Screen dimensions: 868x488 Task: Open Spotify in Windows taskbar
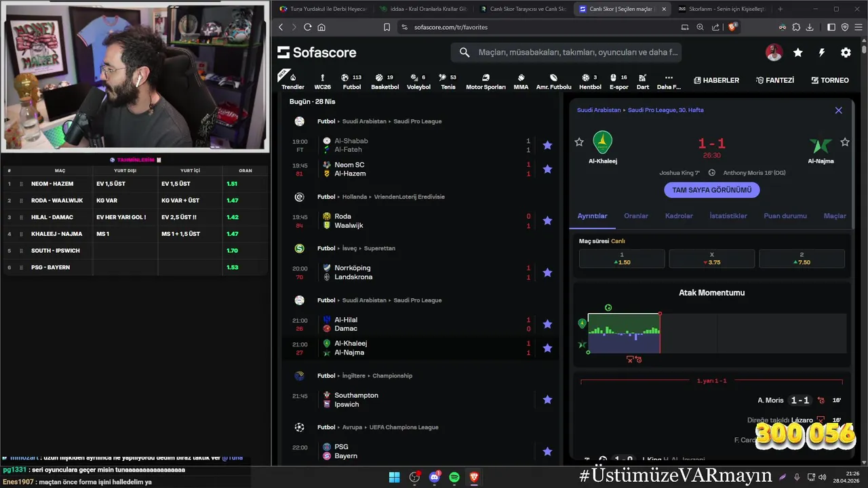[454, 477]
